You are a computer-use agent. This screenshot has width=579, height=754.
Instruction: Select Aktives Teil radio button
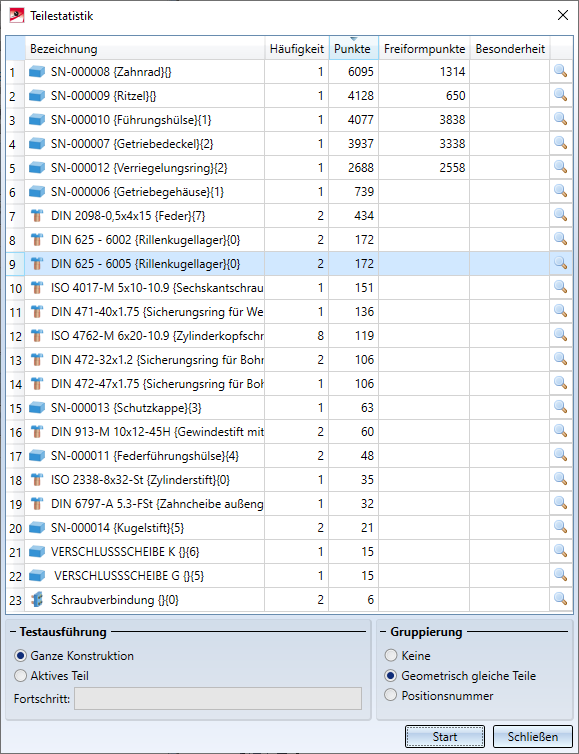(x=20, y=676)
